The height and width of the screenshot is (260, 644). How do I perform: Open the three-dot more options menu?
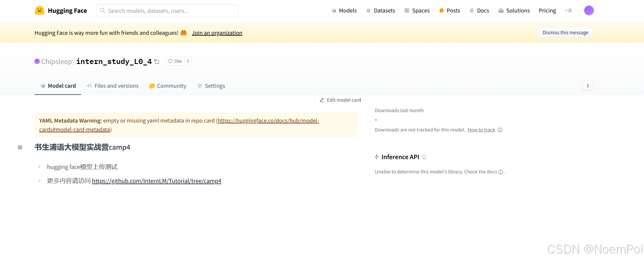(x=588, y=86)
